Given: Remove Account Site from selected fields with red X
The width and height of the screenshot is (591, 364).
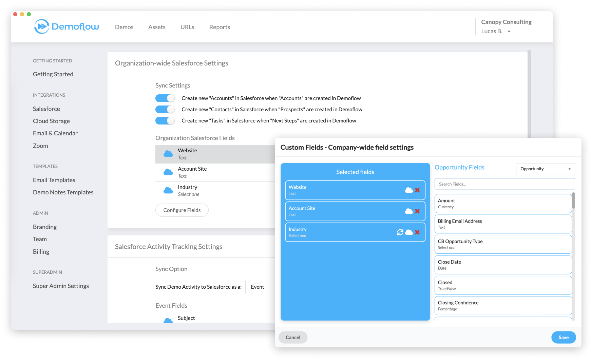Looking at the screenshot, I should [417, 211].
